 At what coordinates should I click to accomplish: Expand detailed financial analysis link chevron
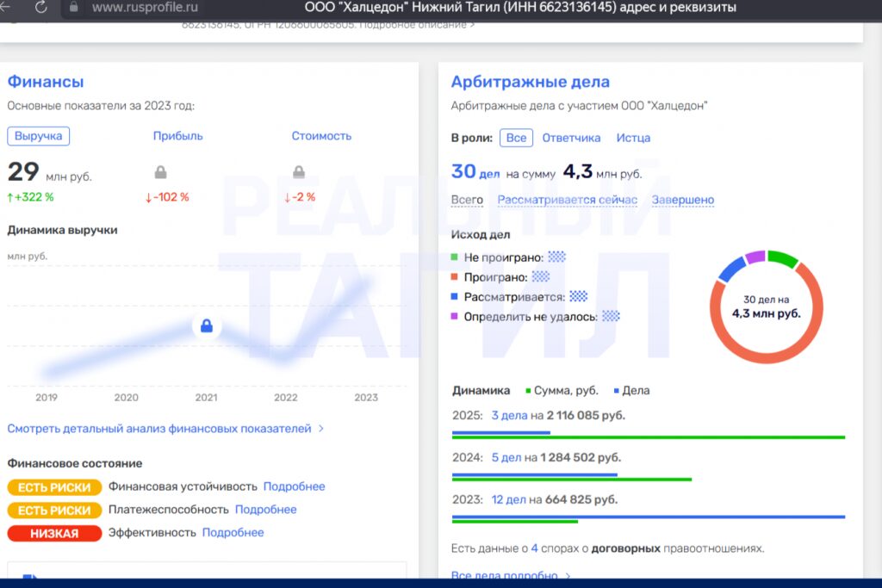[321, 429]
